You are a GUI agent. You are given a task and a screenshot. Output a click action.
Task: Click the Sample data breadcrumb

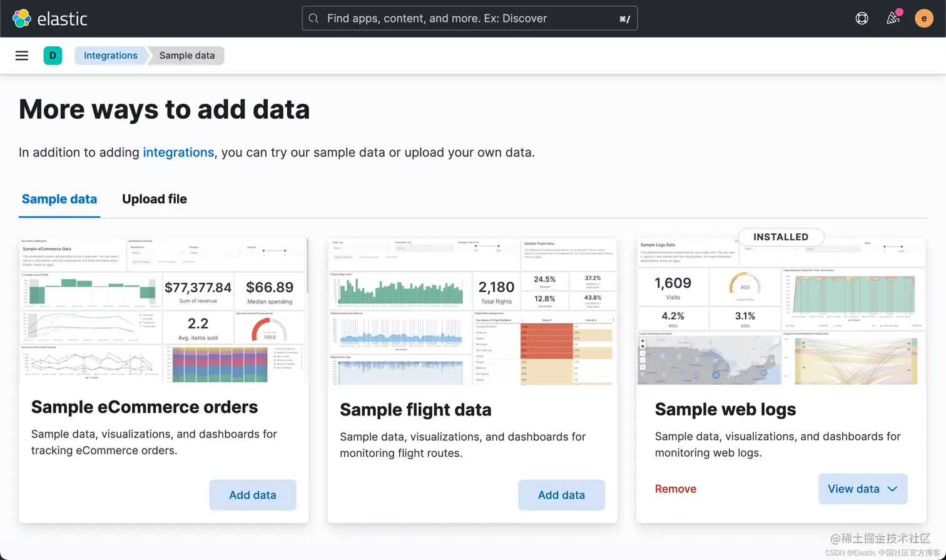(x=187, y=56)
